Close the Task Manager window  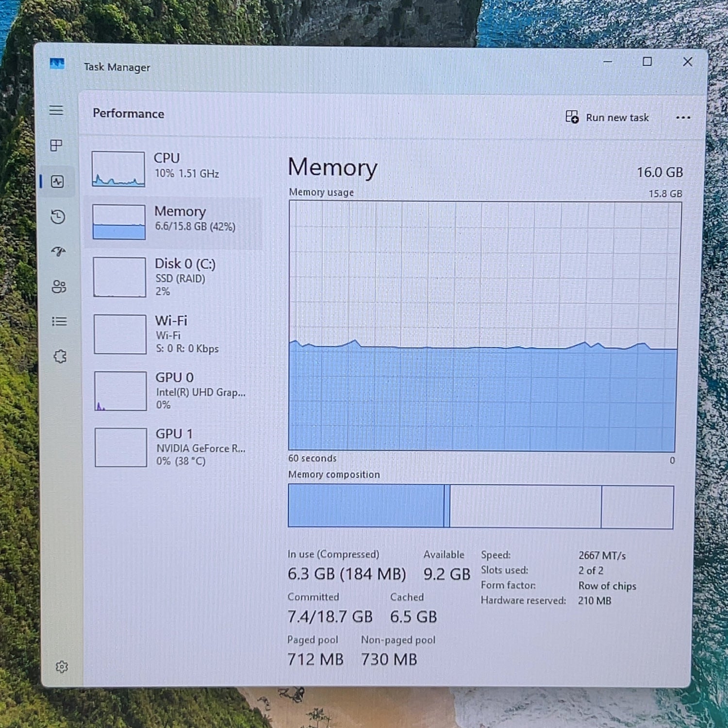[688, 62]
